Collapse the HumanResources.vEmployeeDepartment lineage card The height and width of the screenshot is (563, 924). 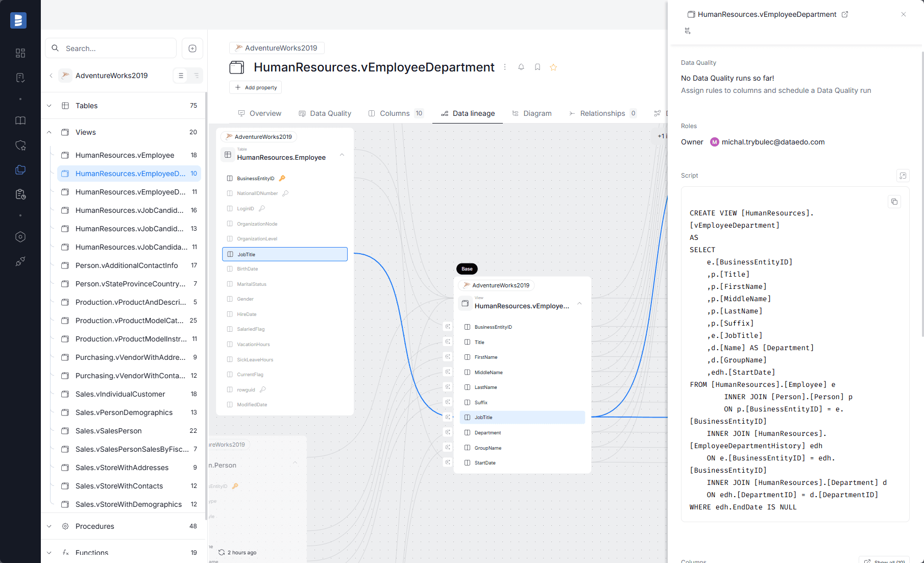579,303
